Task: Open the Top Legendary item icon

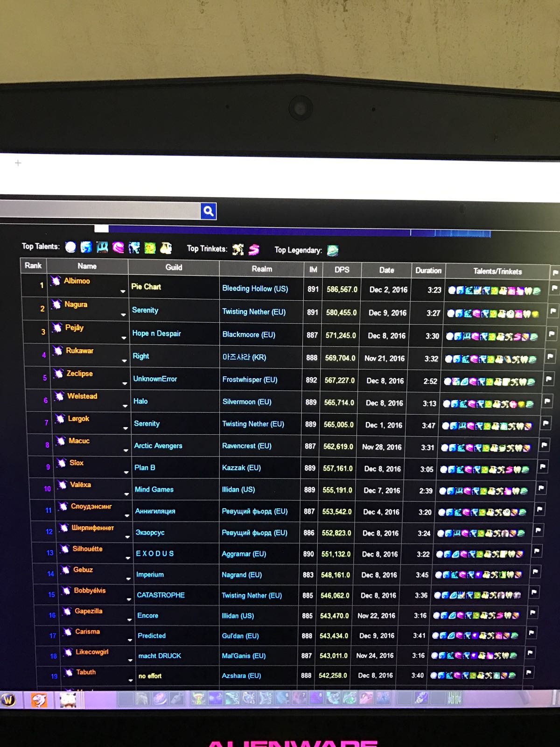Action: (332, 251)
